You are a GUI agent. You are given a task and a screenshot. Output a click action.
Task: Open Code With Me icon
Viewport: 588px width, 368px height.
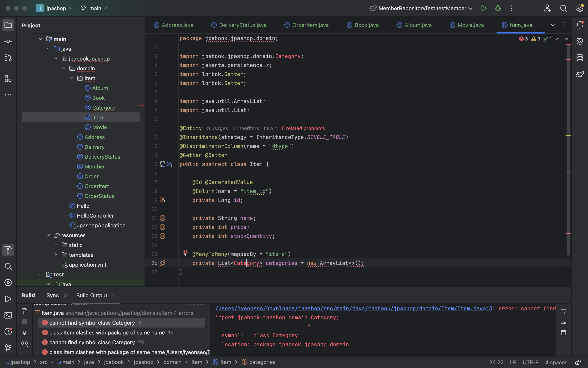pyautogui.click(x=547, y=8)
